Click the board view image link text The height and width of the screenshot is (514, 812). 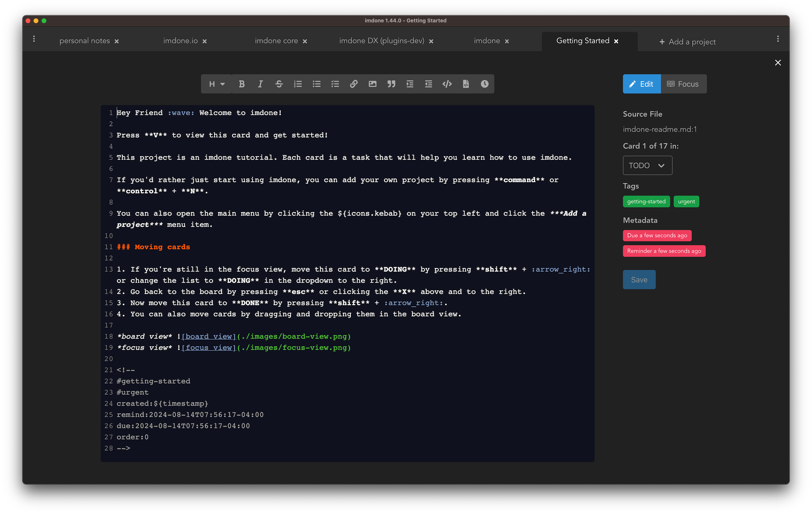209,336
